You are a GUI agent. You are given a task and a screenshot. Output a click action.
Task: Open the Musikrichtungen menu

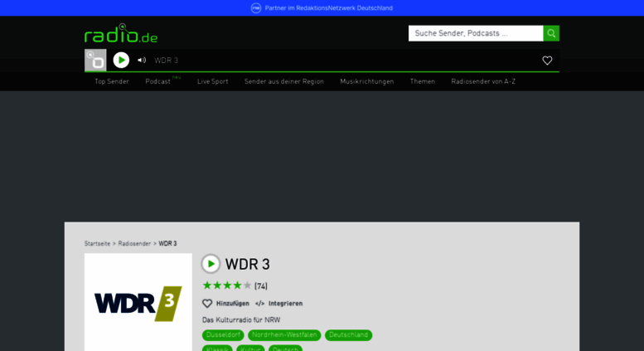pyautogui.click(x=367, y=81)
